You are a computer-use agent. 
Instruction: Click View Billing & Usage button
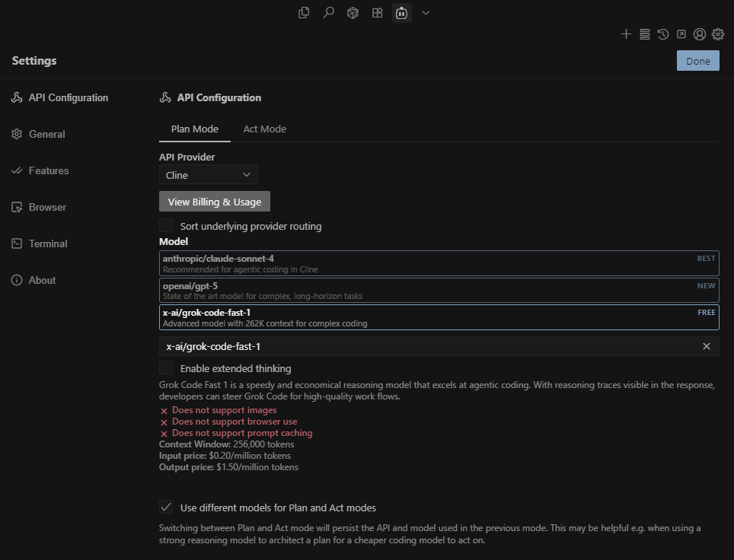point(215,202)
